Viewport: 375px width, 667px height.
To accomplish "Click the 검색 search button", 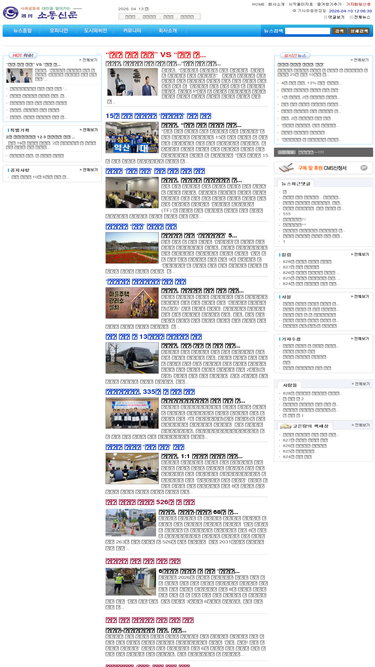I will [339, 31].
